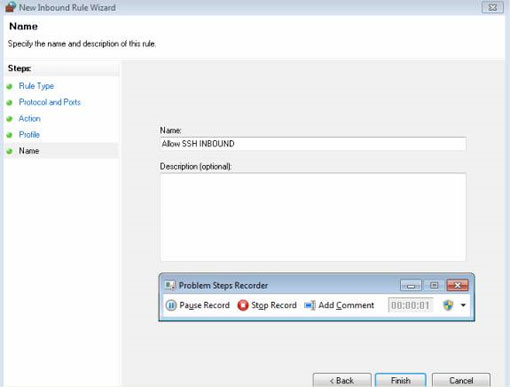The height and width of the screenshot is (387, 510).
Task: Click the Problem Steps Recorder title icon
Action: coord(170,285)
